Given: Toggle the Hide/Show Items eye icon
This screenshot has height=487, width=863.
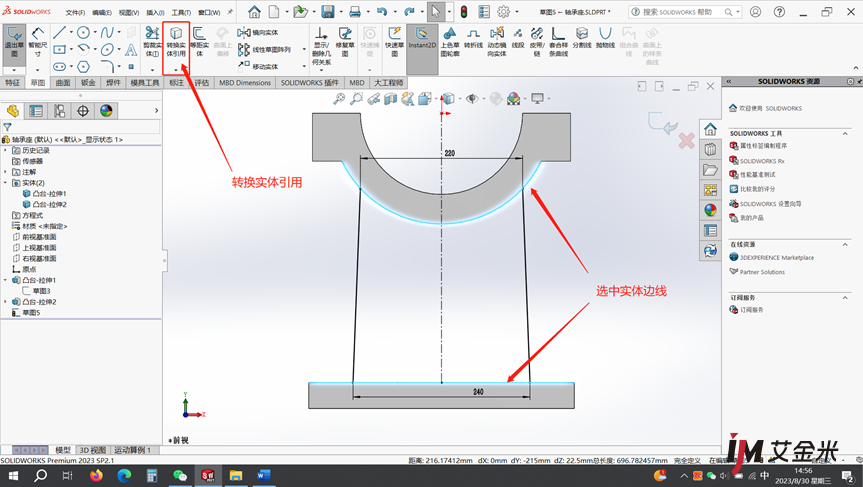Looking at the screenshot, I should pos(471,99).
